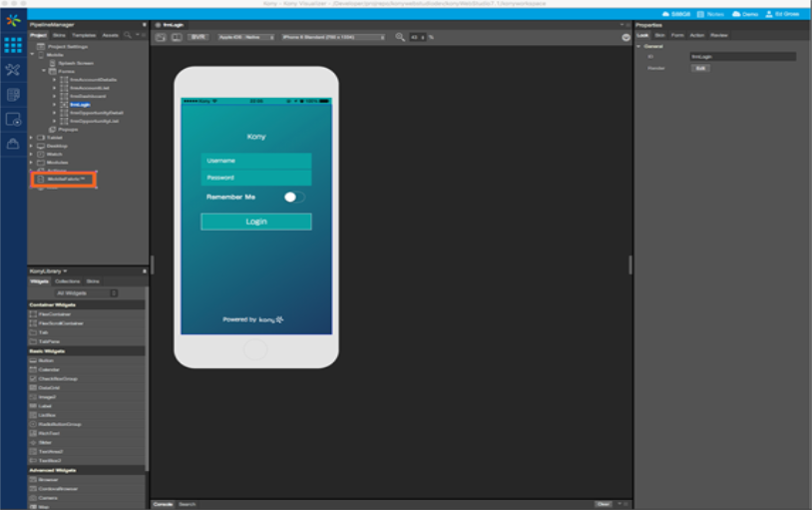The image size is (812, 510).
Task: Click the second view-mode icon in the canvas toolbar
Action: pyautogui.click(x=177, y=37)
